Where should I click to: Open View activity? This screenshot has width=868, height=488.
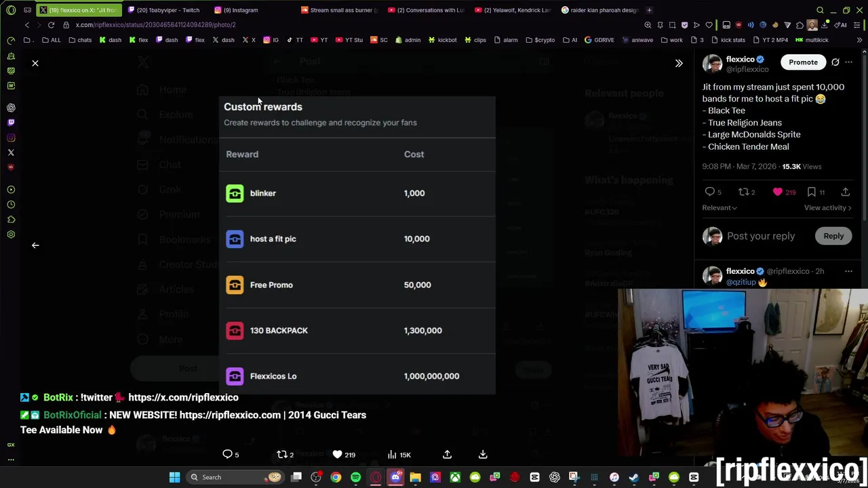click(828, 208)
